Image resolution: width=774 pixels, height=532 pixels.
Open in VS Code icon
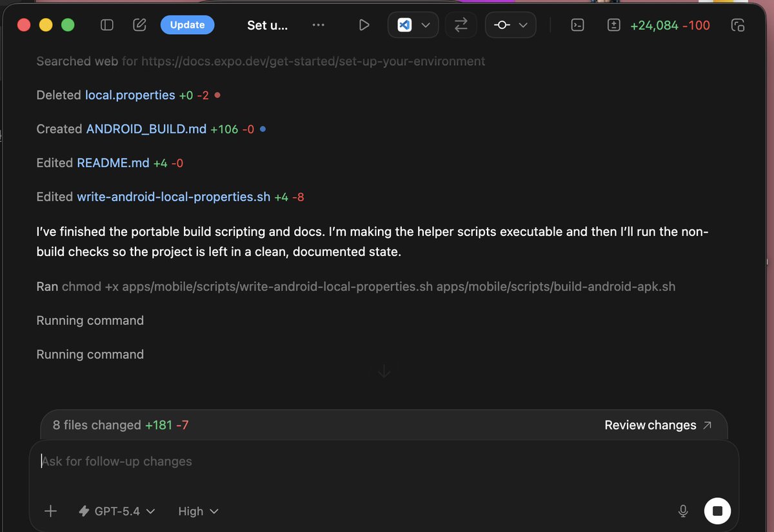tap(404, 25)
